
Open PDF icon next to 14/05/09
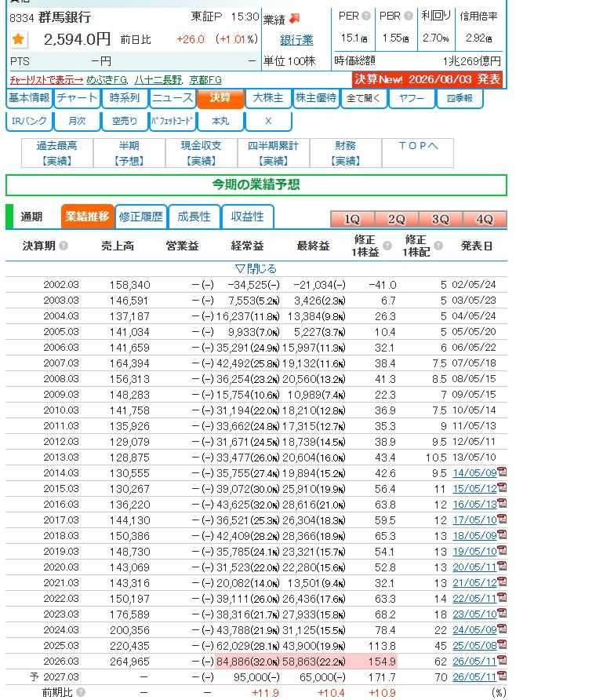point(502,472)
